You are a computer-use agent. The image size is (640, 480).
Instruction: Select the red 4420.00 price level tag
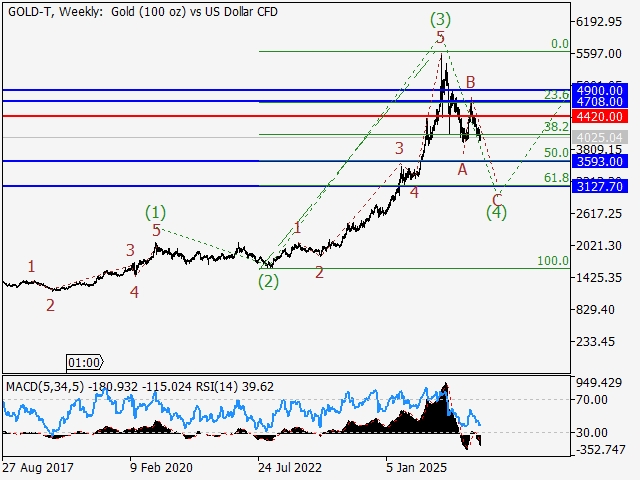(600, 117)
